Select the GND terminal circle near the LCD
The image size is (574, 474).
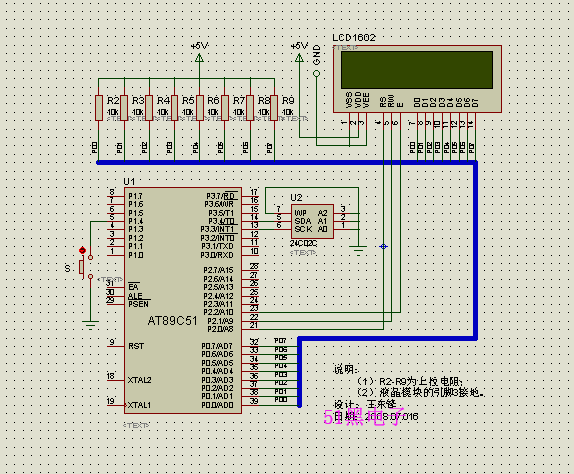(317, 74)
